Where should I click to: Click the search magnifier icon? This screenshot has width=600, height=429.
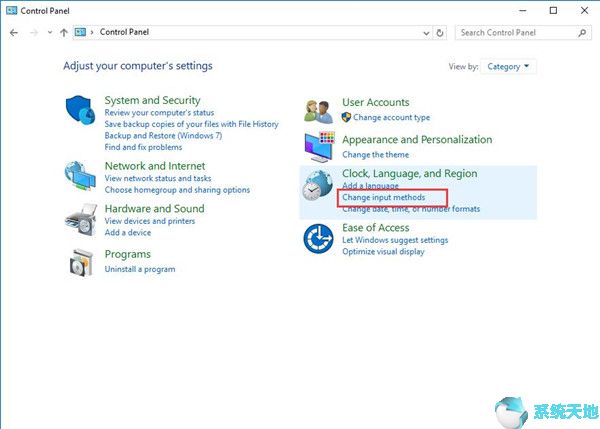(x=582, y=33)
